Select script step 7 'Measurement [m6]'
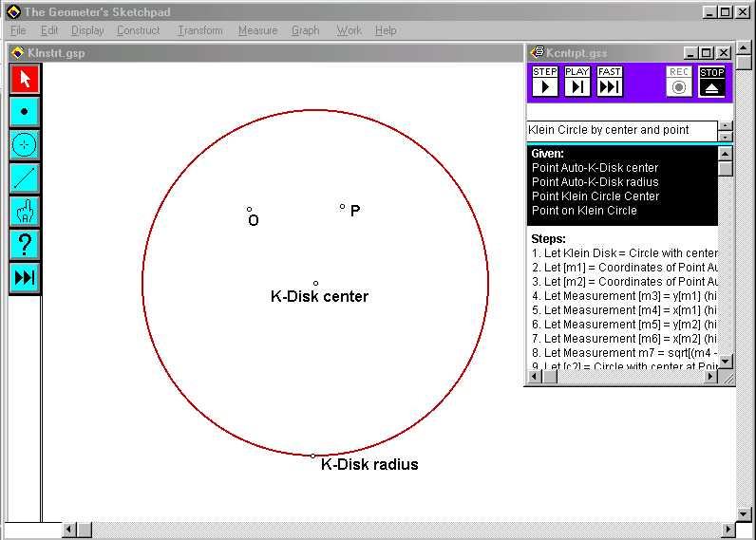Viewport: 756px width, 540px height. 624,339
